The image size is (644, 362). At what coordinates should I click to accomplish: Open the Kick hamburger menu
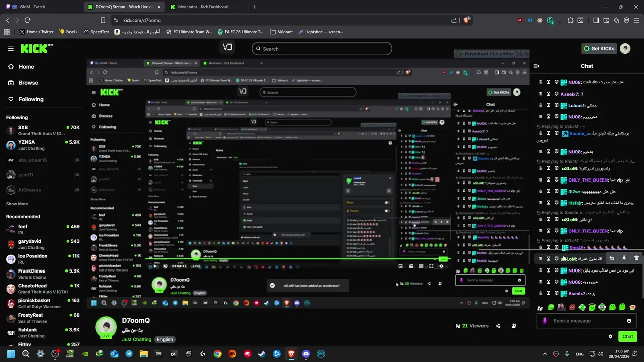[x=11, y=49]
